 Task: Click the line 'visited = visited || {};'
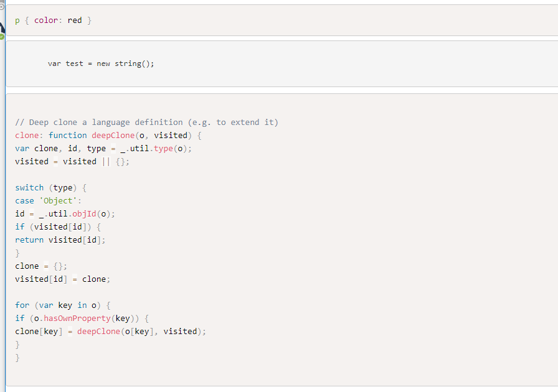pyautogui.click(x=72, y=162)
